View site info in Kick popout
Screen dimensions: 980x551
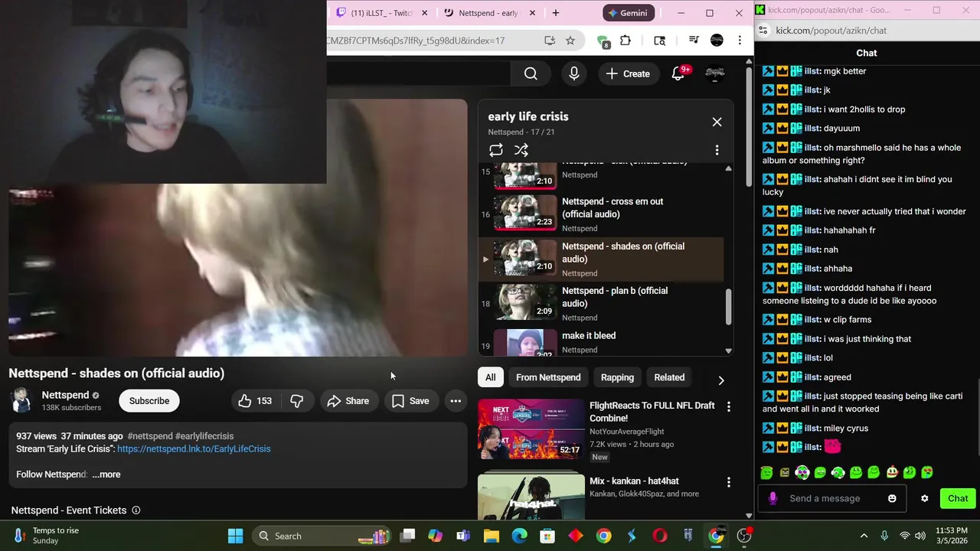click(763, 31)
